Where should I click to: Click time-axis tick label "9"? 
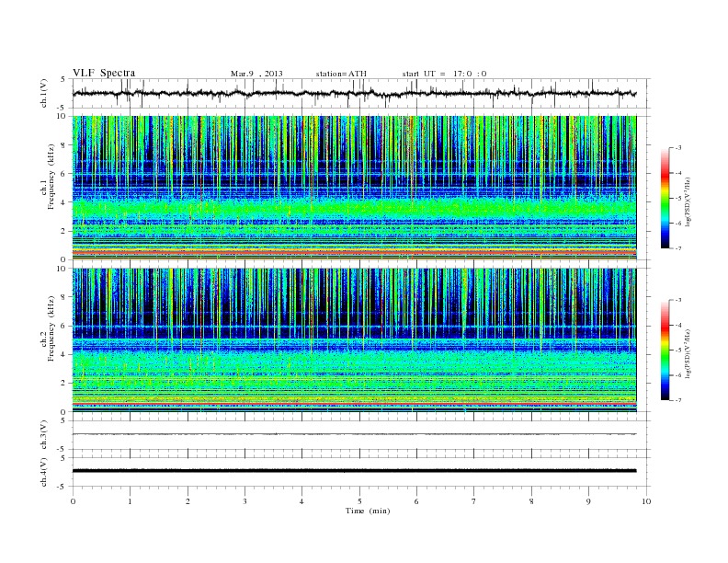click(588, 501)
